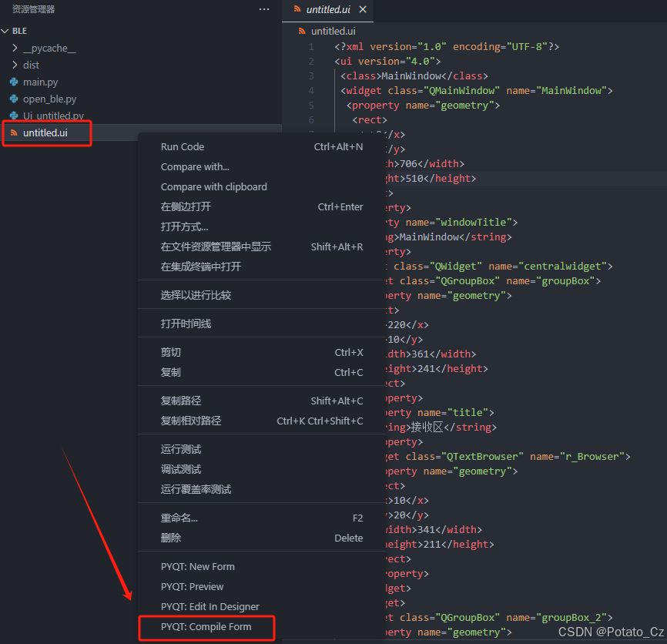Expand the __pycache__ folder
The height and width of the screenshot is (644, 667).
48,48
